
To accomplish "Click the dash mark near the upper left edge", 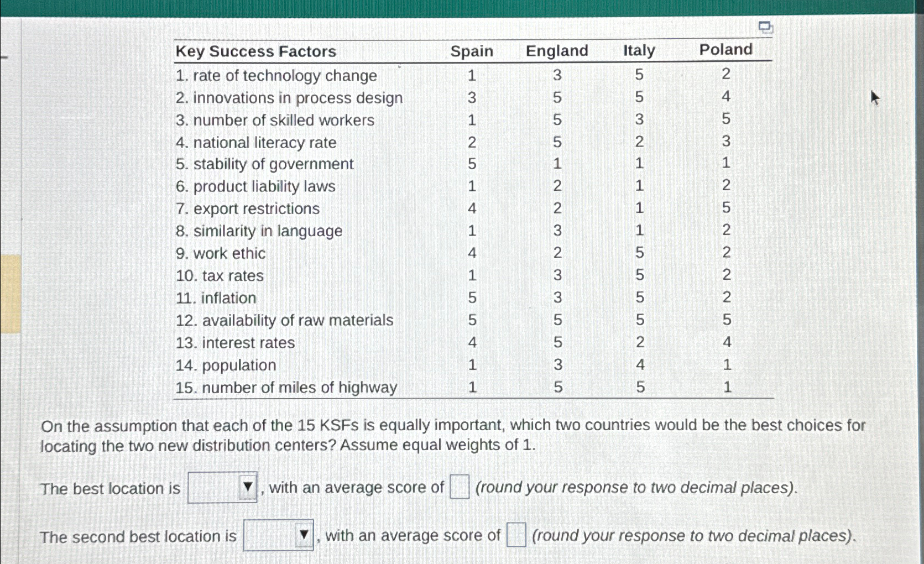I will (7, 57).
